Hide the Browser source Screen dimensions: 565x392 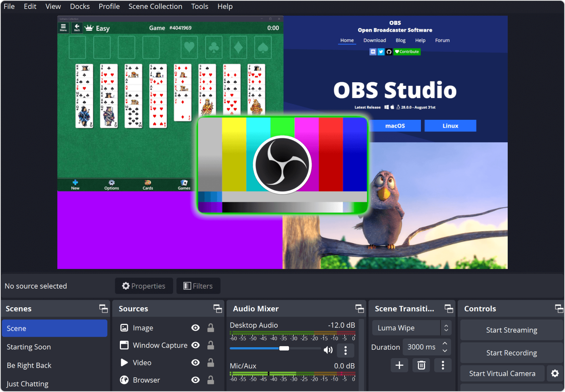(x=195, y=380)
